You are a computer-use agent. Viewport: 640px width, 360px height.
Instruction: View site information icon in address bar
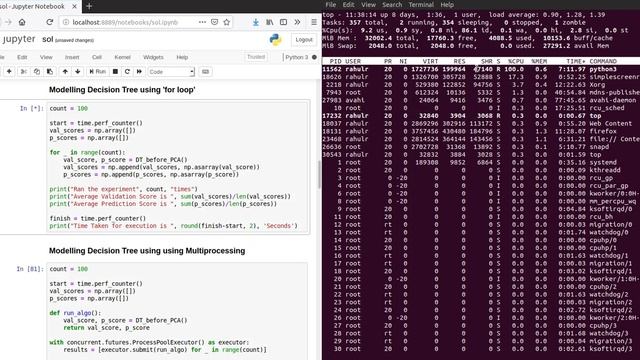pyautogui.click(x=66, y=22)
